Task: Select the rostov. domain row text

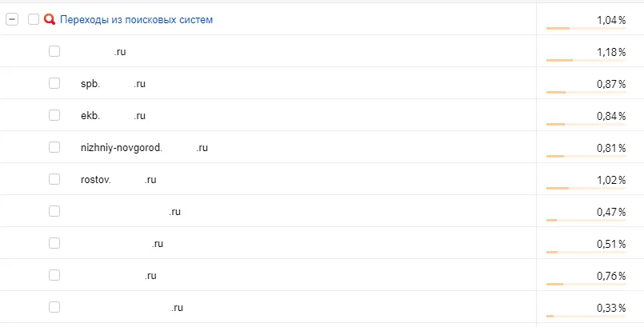Action: pos(118,180)
